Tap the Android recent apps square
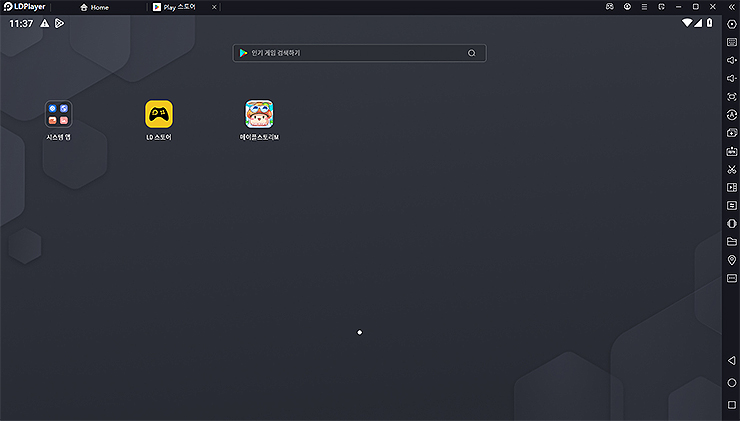Viewport: 740px width, 421px height. pos(732,405)
